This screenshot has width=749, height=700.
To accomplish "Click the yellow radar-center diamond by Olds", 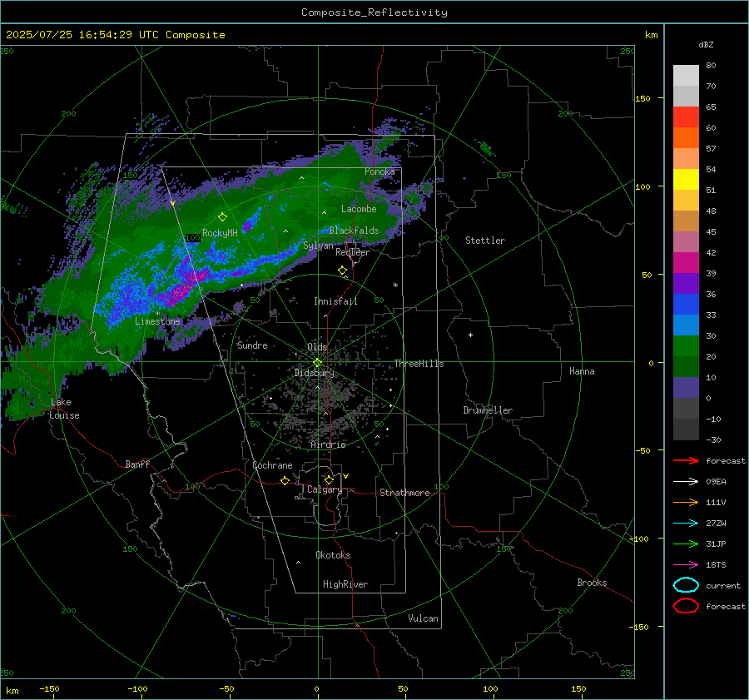I will coord(317,363).
